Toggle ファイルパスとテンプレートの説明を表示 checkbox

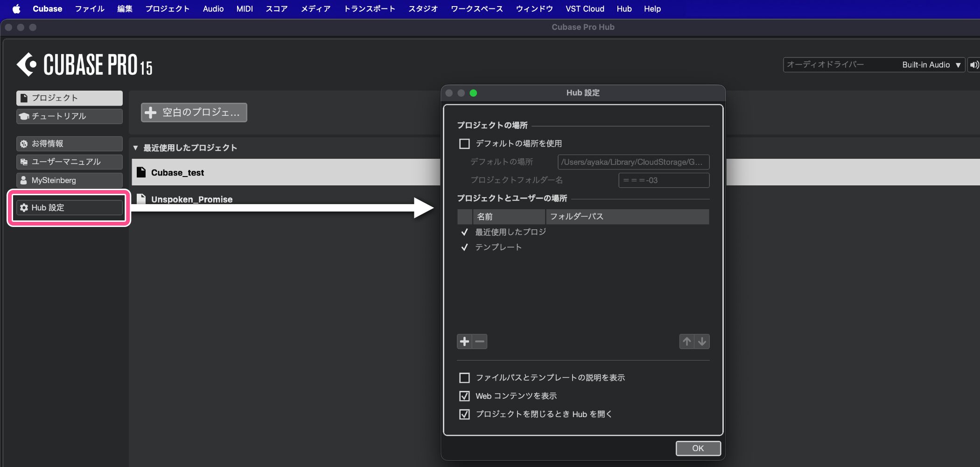(464, 378)
